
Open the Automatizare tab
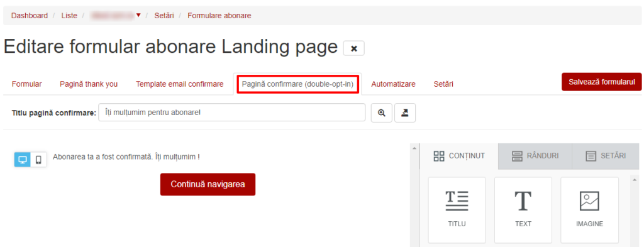(393, 84)
